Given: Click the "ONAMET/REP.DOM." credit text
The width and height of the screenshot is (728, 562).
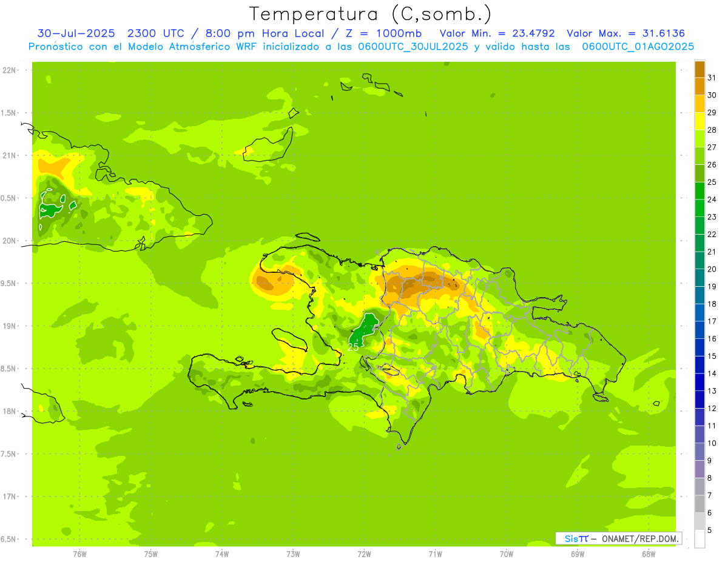Looking at the screenshot, I should (640, 538).
